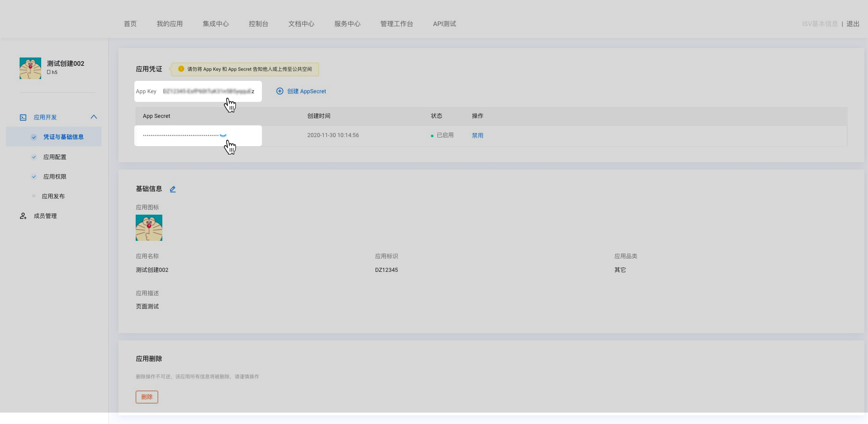Click the App Key value field
This screenshot has height=424, width=868.
click(208, 91)
